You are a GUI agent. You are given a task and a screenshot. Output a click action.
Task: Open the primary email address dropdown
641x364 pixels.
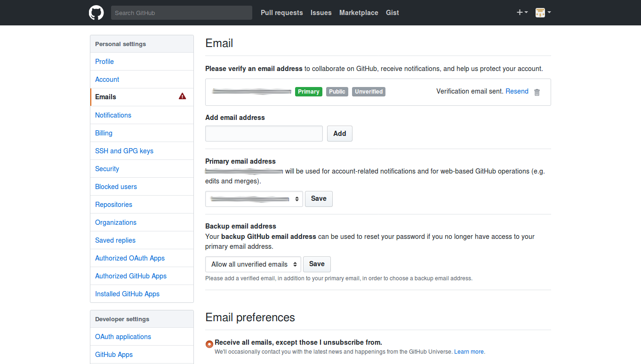tap(254, 199)
